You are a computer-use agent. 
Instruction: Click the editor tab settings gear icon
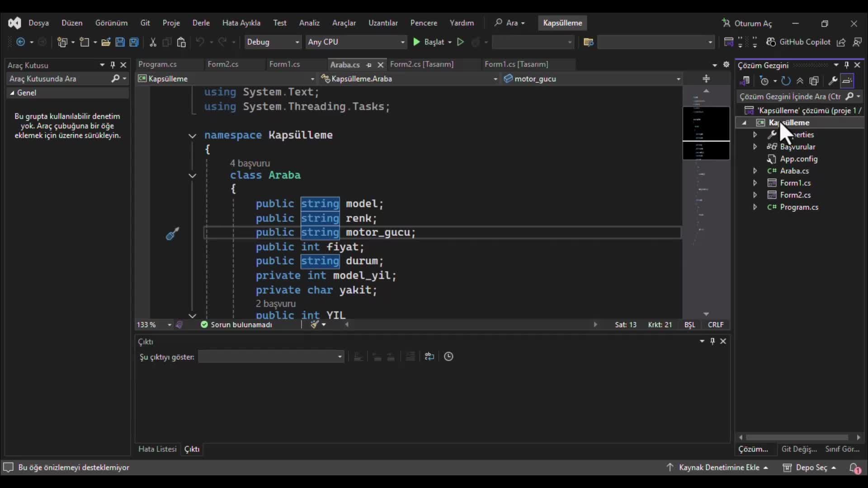tap(726, 65)
